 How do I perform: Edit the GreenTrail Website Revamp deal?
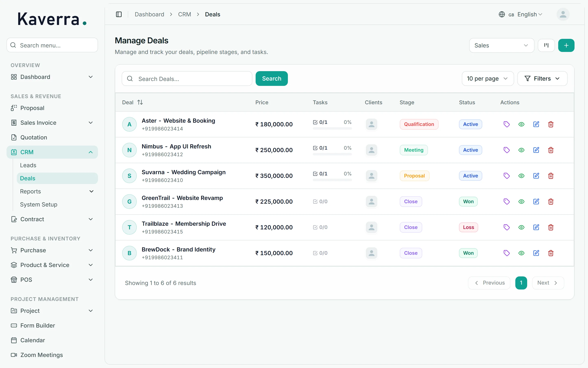(536, 202)
